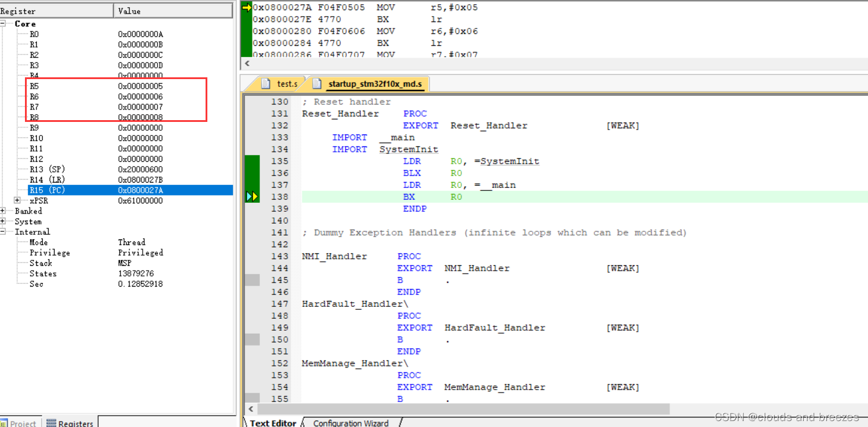868x427 pixels.
Task: Click the Register column header
Action: [56, 11]
